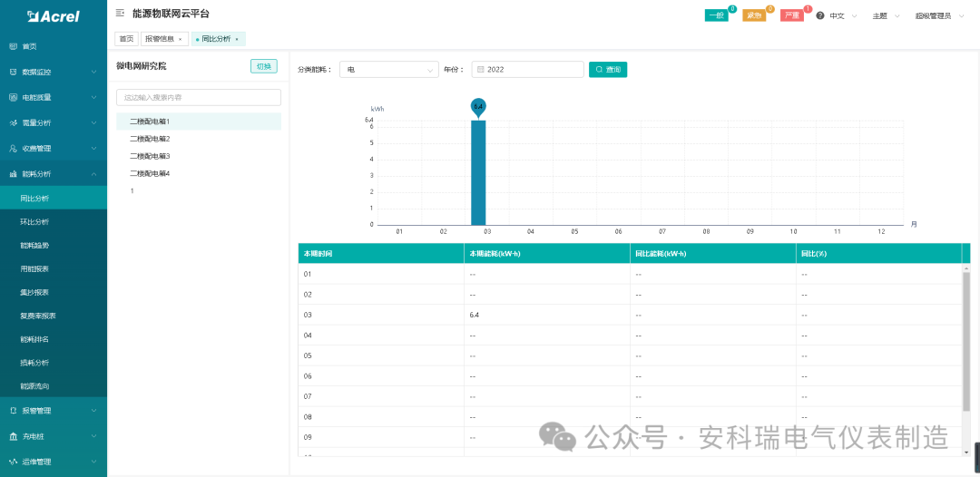Screen dimensions: 980x477
Task: Open the 紧急 alarm badge
Action: (x=754, y=15)
